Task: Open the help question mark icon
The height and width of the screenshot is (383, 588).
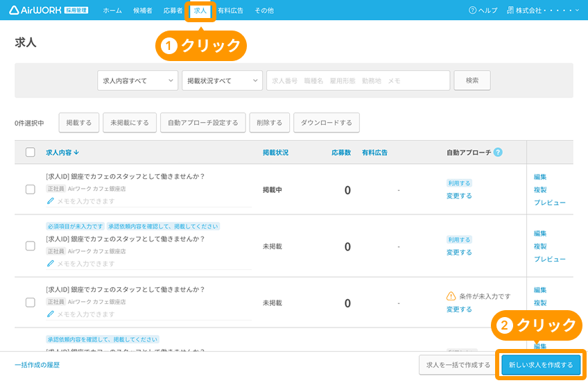Action: click(x=472, y=10)
